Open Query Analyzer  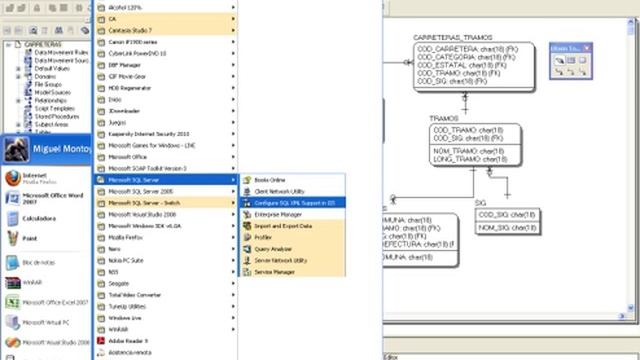point(293,249)
